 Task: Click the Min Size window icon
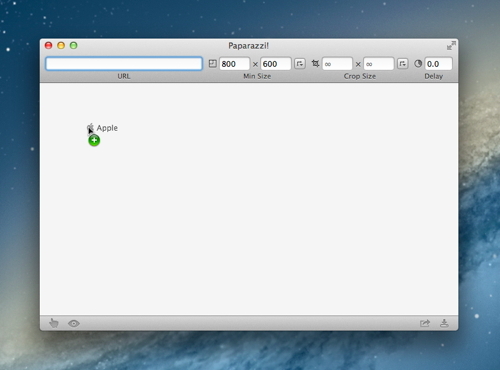pyautogui.click(x=212, y=64)
